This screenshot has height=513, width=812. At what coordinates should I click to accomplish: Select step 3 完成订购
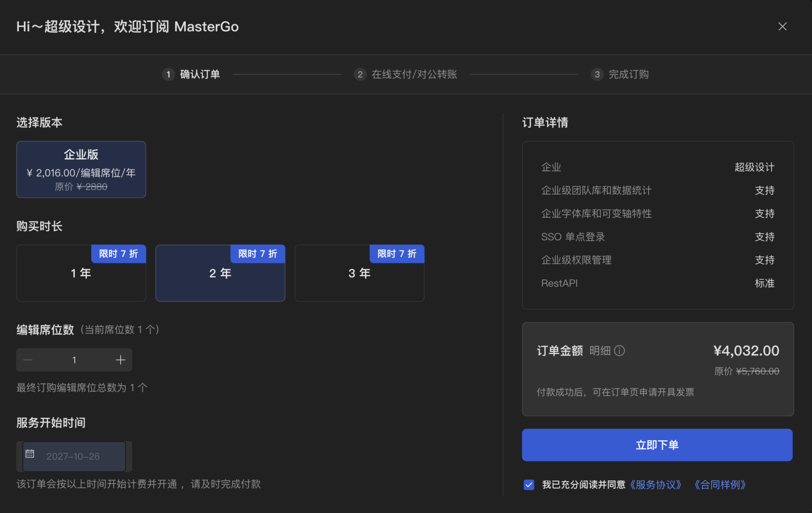click(x=620, y=74)
